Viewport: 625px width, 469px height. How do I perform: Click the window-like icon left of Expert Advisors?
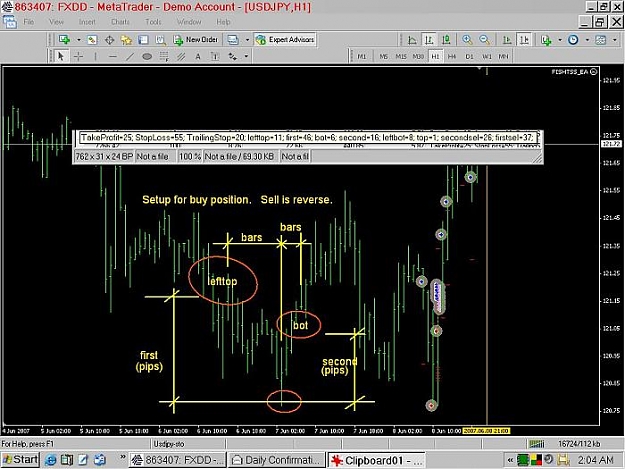coord(233,39)
